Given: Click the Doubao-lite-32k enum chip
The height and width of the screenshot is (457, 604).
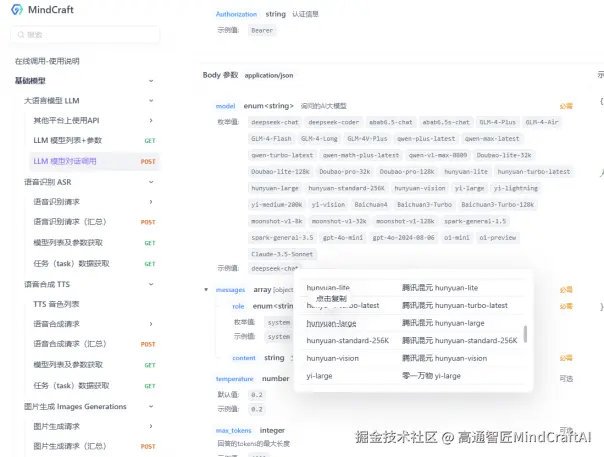Looking at the screenshot, I should click(x=504, y=155).
